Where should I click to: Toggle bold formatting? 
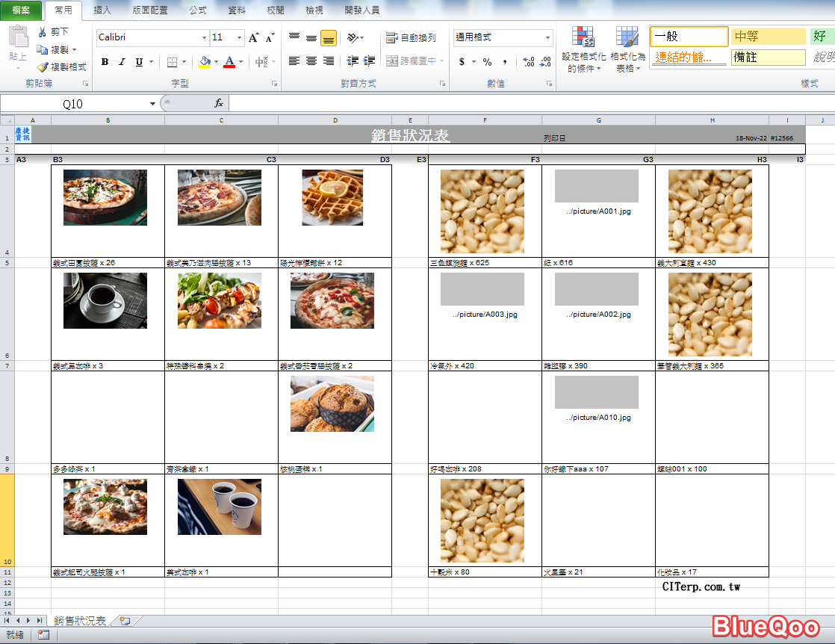click(105, 62)
